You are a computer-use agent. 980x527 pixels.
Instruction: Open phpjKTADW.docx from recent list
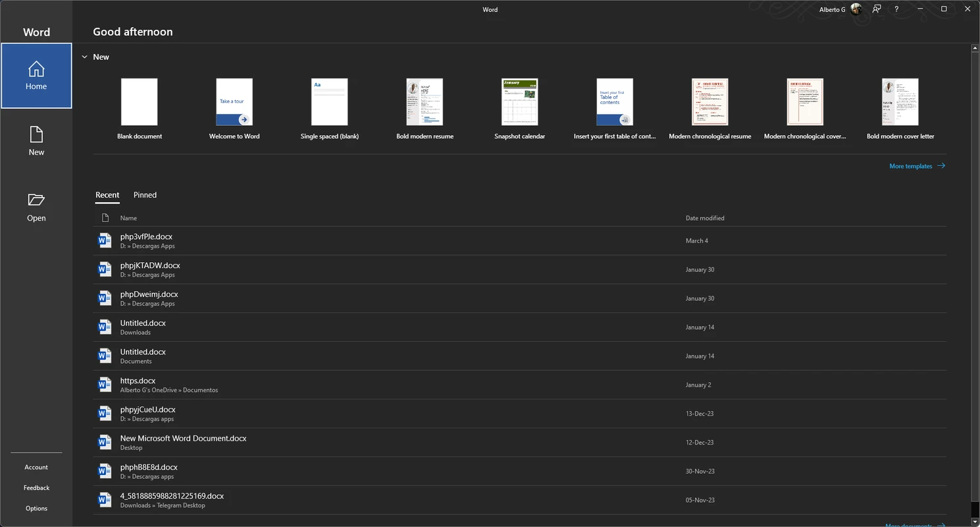(519, 269)
